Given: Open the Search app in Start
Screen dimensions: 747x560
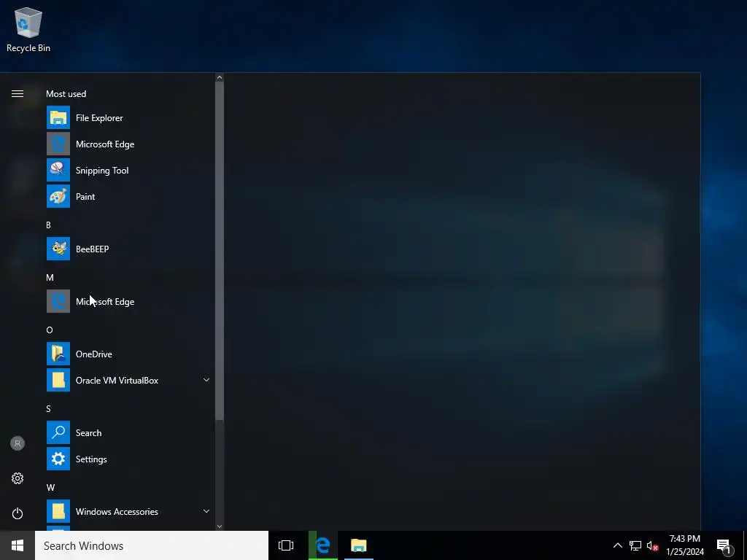Looking at the screenshot, I should coord(128,432).
